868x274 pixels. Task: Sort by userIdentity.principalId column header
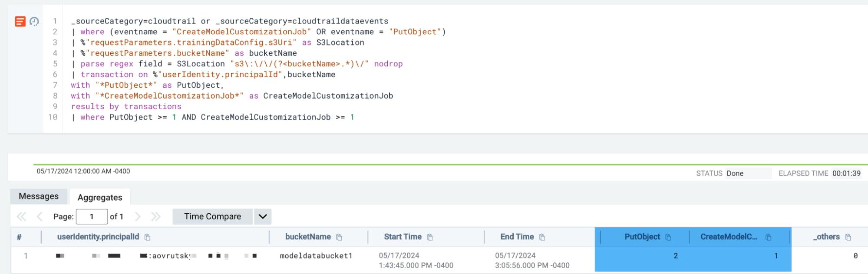(98, 237)
